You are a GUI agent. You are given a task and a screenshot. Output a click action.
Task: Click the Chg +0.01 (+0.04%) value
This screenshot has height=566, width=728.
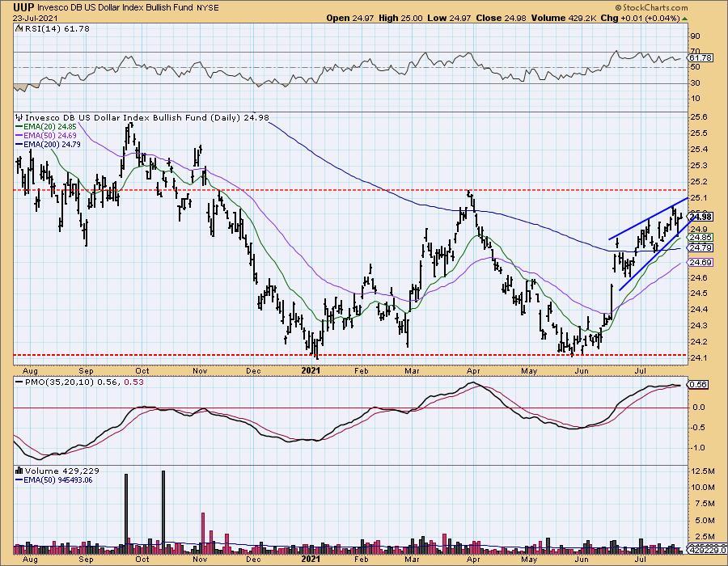[641, 18]
